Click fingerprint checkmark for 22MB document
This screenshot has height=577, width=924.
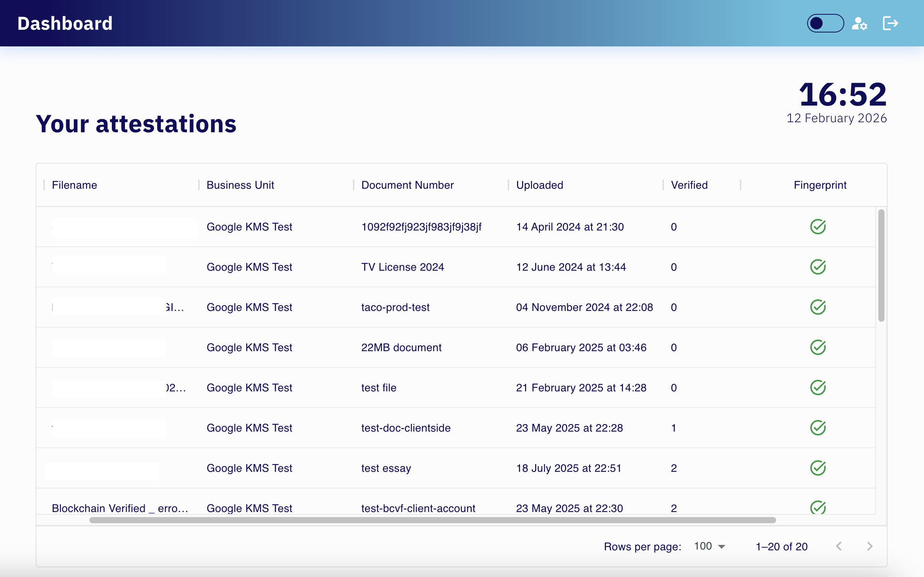[818, 347]
